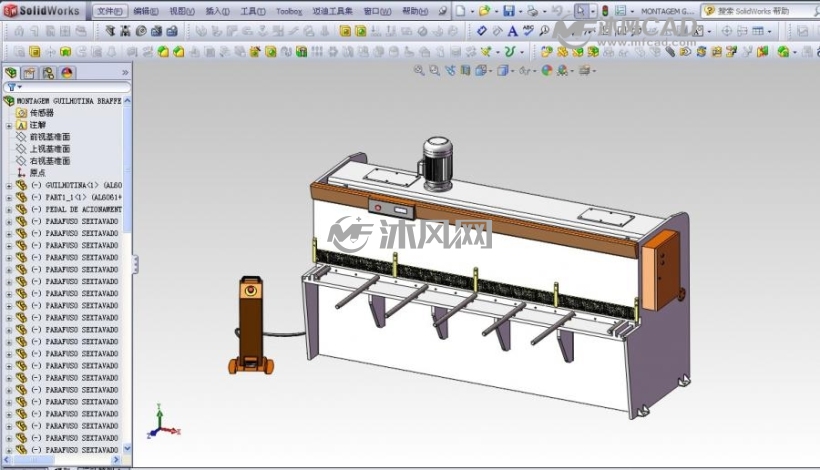Open the 窗口 (Window) menu

coord(377,11)
